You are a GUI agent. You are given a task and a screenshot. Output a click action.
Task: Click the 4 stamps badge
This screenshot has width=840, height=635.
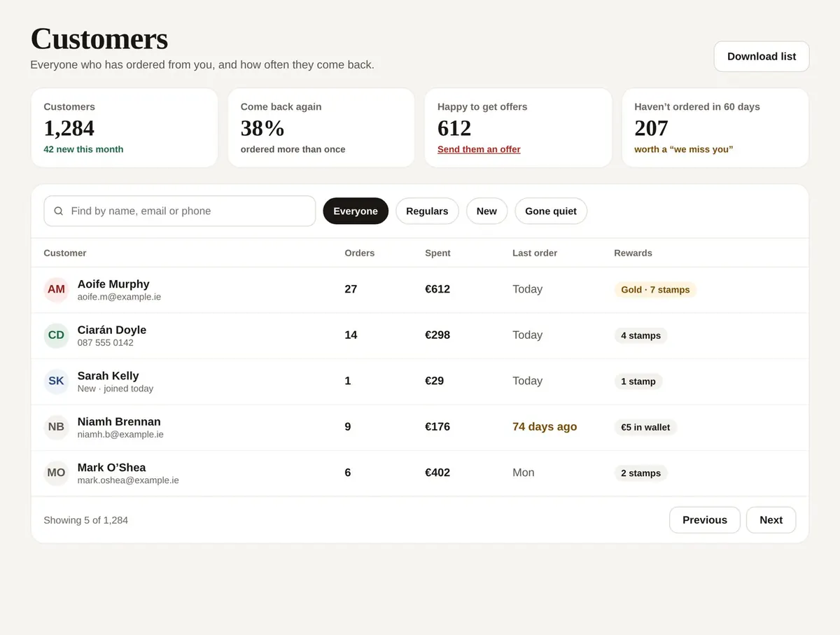pyautogui.click(x=640, y=335)
